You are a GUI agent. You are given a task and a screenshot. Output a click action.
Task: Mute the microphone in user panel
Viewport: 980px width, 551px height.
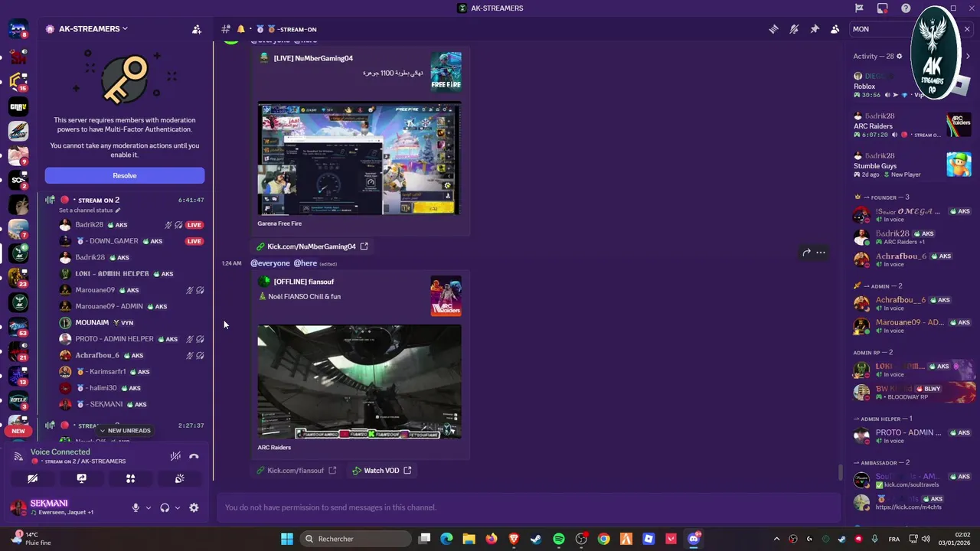136,507
